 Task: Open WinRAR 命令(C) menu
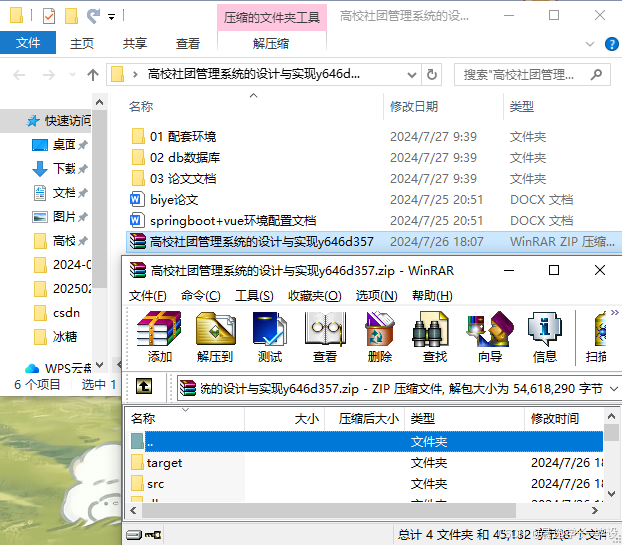pyautogui.click(x=200, y=296)
